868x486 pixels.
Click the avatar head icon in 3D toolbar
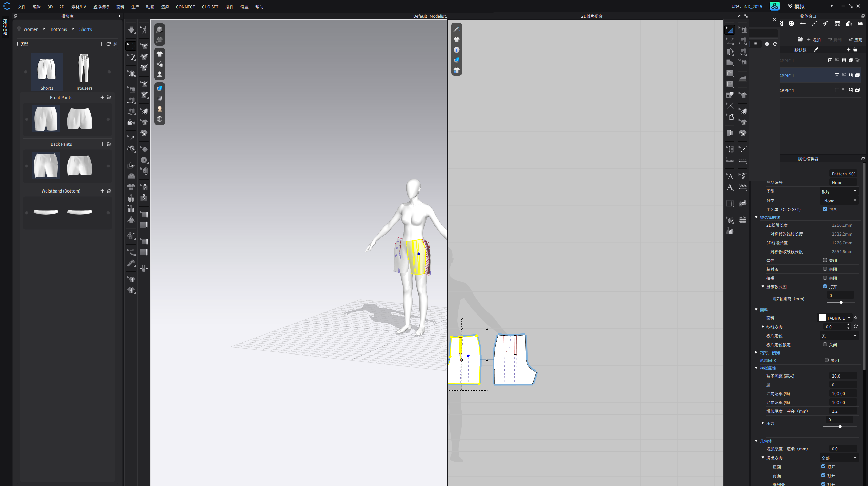[x=160, y=109]
